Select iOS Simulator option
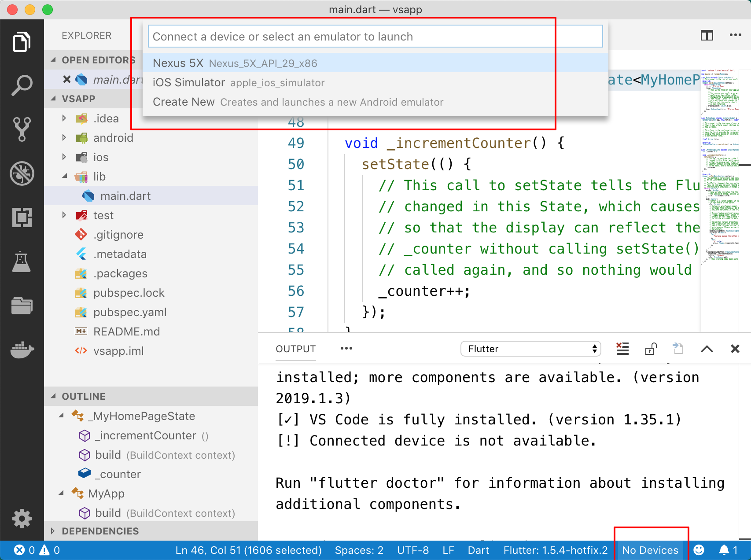The height and width of the screenshot is (560, 751). point(375,82)
